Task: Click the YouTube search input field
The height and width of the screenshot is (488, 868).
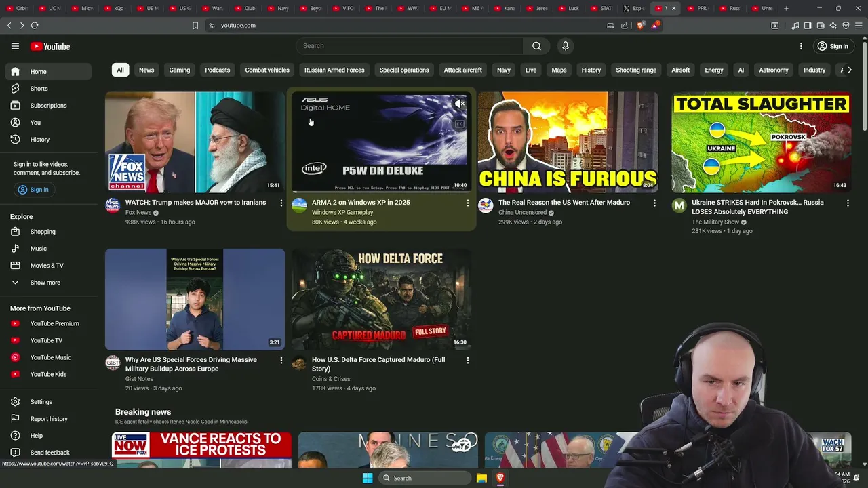Action: pyautogui.click(x=409, y=46)
